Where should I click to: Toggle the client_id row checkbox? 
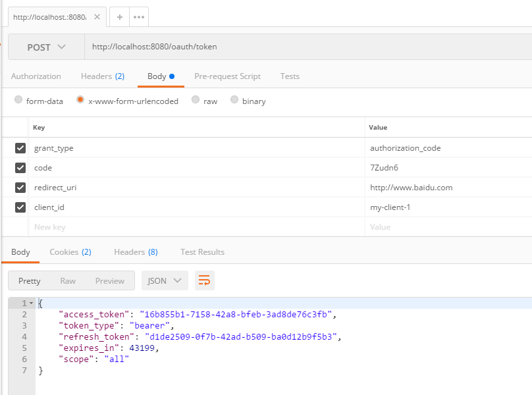(20, 207)
